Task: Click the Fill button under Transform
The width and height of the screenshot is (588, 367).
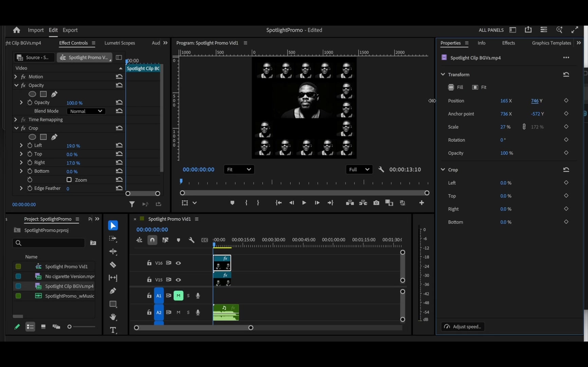Action: click(x=455, y=87)
